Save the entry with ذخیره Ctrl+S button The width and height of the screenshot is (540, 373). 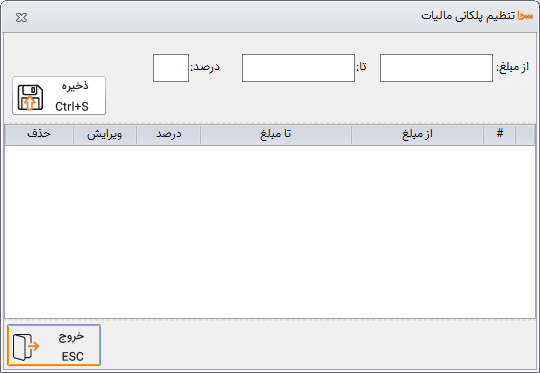pos(59,96)
